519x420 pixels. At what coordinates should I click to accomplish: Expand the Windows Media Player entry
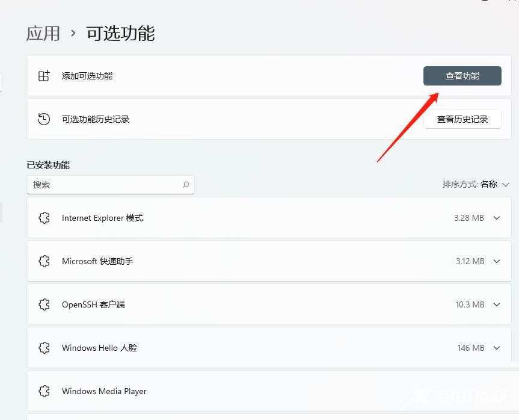(x=497, y=391)
